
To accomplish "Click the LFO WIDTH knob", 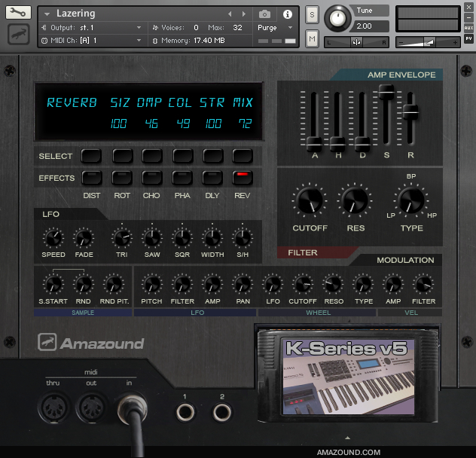I will point(212,238).
